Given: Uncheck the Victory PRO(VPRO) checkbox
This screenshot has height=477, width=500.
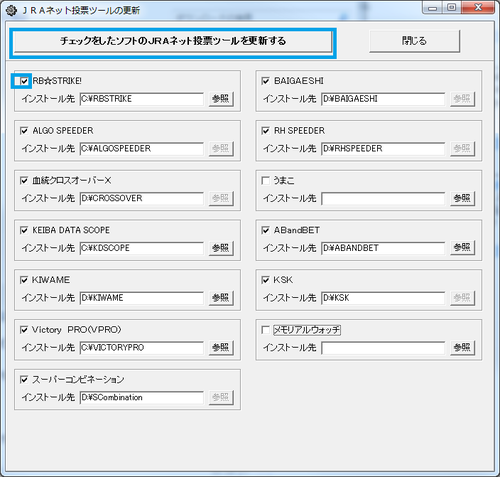Looking at the screenshot, I should pyautogui.click(x=24, y=330).
